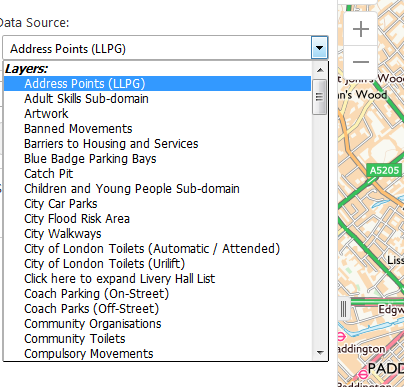Image resolution: width=404 pixels, height=387 pixels.
Task: Select City of London Toilets (Automatic / Attended)
Action: pos(157,249)
